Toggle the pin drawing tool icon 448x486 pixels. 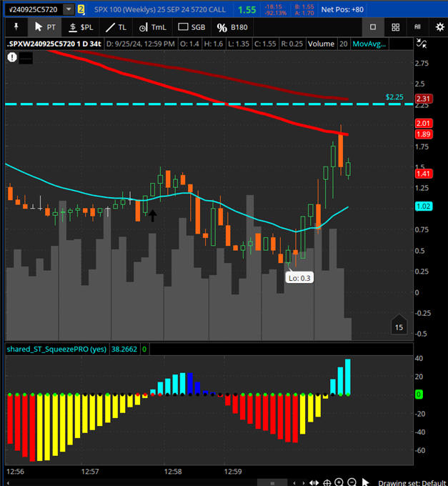(16, 27)
